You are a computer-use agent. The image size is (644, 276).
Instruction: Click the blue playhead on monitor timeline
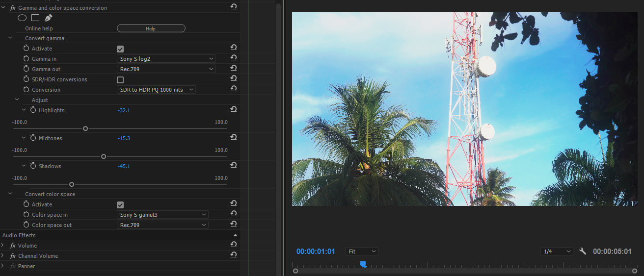[x=363, y=264]
